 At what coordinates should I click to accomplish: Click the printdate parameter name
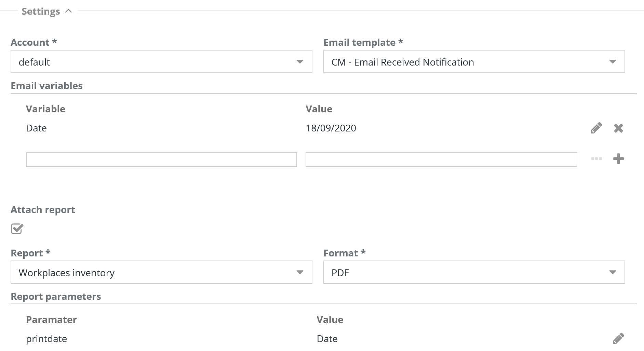coord(46,339)
